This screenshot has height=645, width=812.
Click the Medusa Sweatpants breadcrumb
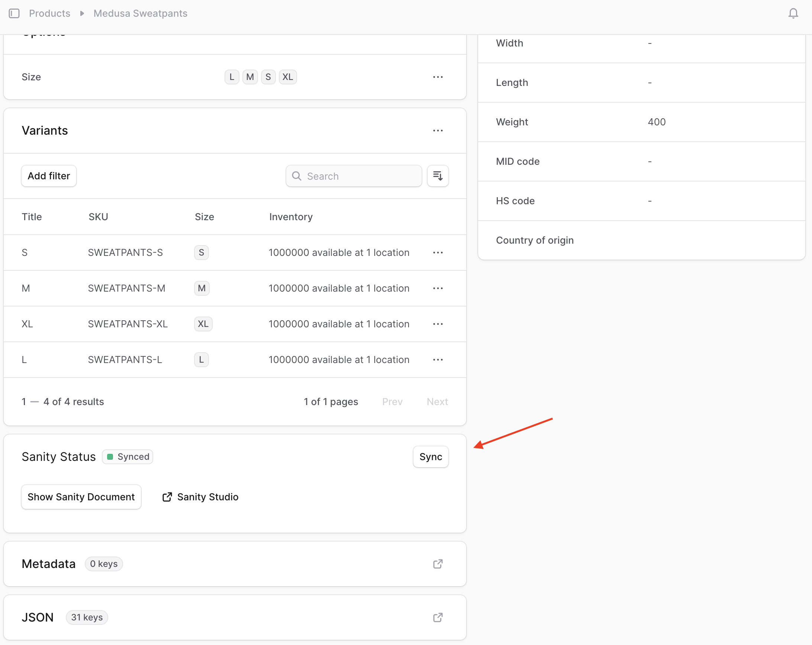coord(140,13)
